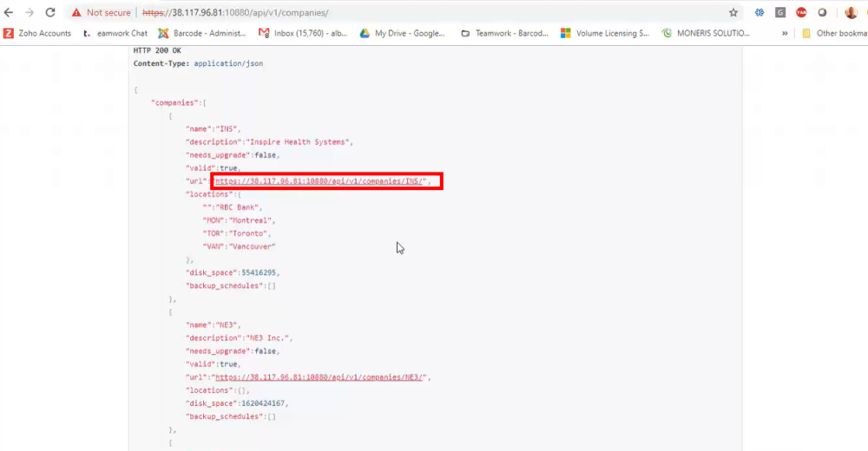This screenshot has height=451, width=868.
Task: Open the red round extension icon
Action: tap(801, 12)
